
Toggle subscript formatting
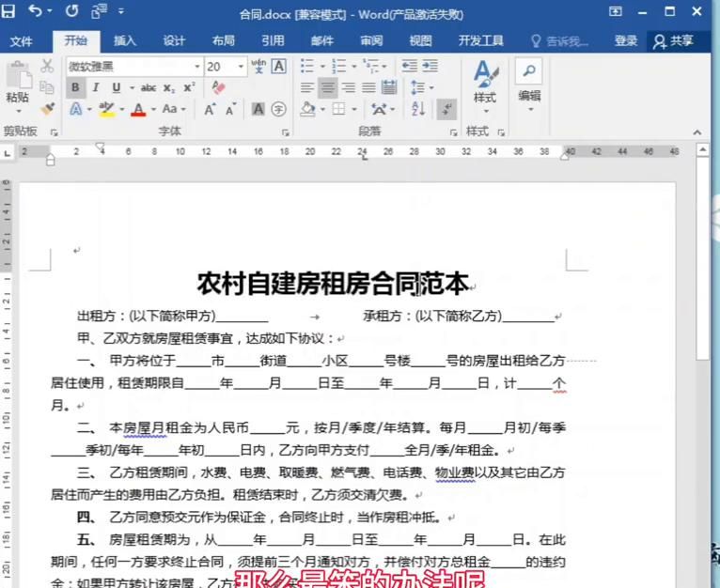click(x=169, y=87)
